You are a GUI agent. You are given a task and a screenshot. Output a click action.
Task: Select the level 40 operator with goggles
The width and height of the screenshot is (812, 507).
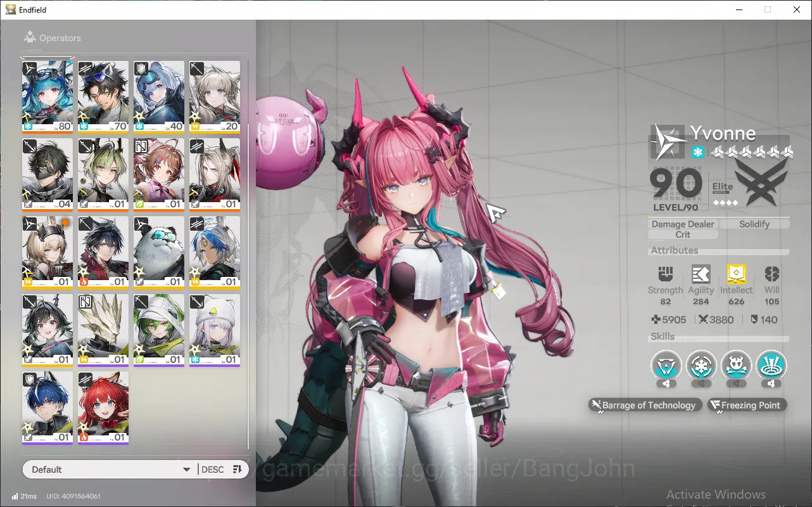(159, 97)
